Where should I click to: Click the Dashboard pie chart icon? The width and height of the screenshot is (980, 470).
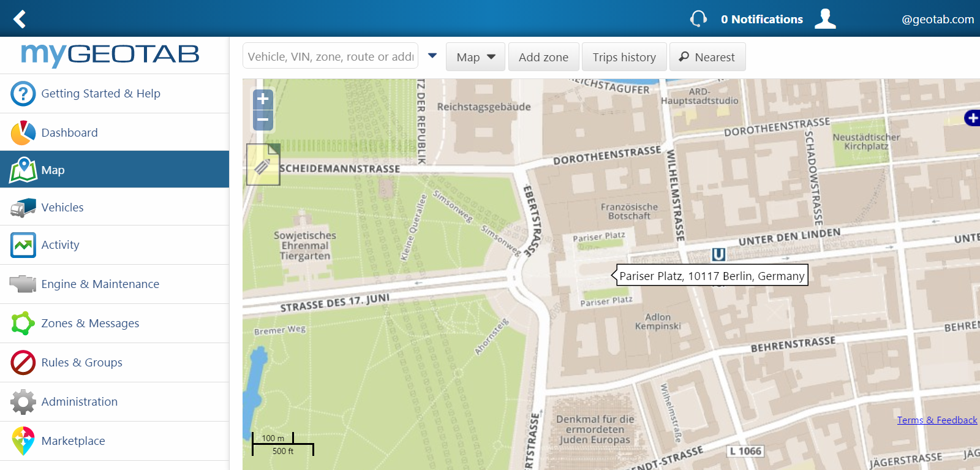coord(23,133)
